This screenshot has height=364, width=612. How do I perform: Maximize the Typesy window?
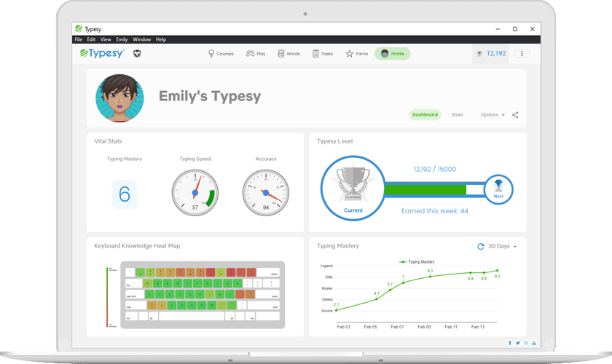[x=515, y=29]
